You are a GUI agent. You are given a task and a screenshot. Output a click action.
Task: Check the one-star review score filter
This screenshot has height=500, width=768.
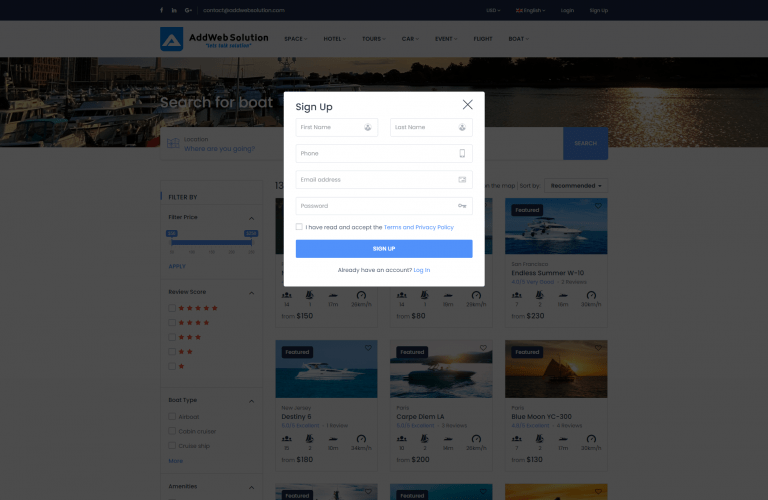[x=172, y=366]
